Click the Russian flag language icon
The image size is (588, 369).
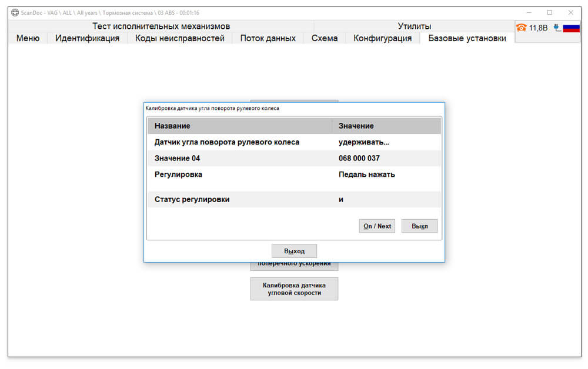pos(571,28)
